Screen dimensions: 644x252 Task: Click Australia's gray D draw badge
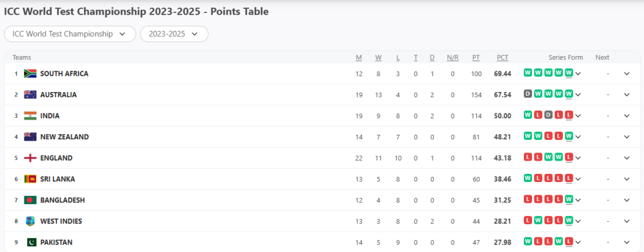tap(528, 94)
